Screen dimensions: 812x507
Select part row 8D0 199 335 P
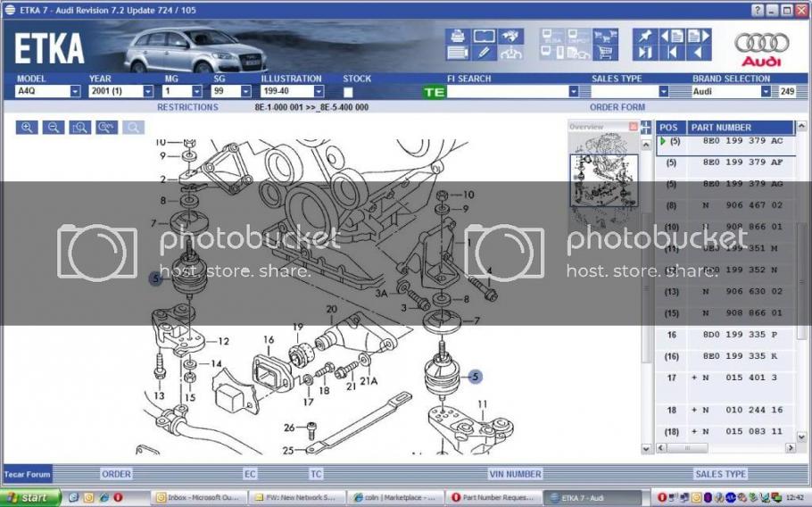click(x=725, y=335)
